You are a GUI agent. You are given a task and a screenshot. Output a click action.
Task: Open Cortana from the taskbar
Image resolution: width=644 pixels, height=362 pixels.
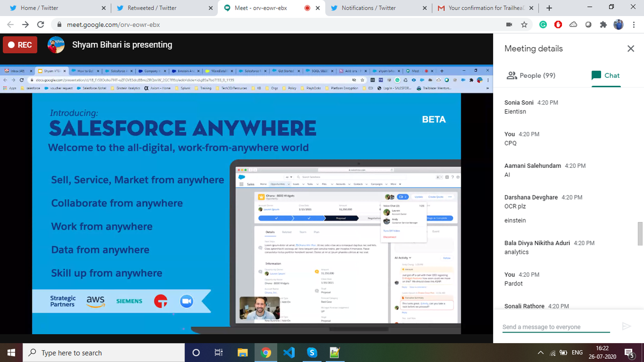pos(196,352)
